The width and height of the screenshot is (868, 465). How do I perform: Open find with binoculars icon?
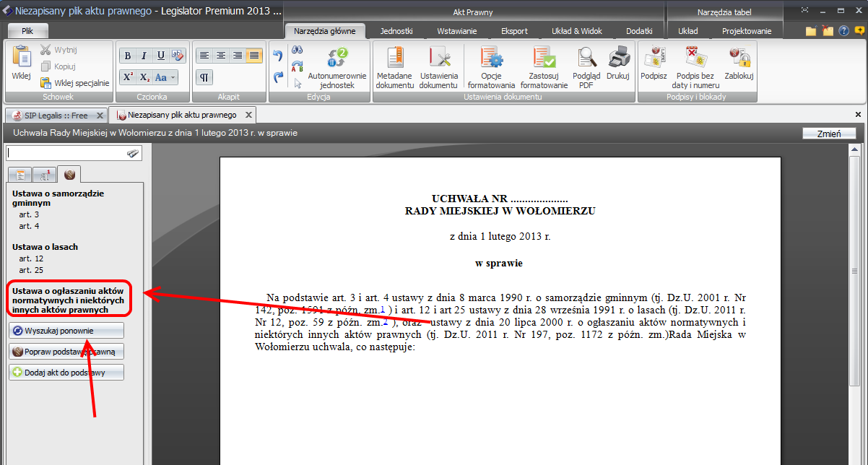[297, 50]
